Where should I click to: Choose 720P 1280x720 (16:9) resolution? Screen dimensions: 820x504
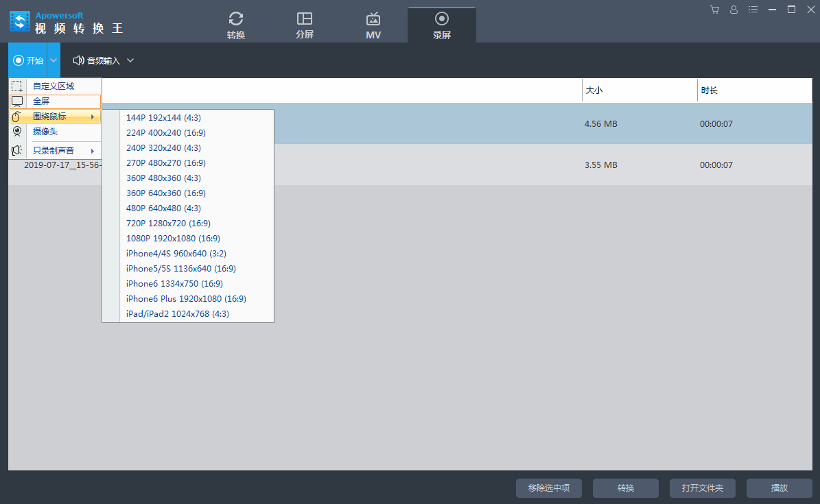tap(168, 224)
